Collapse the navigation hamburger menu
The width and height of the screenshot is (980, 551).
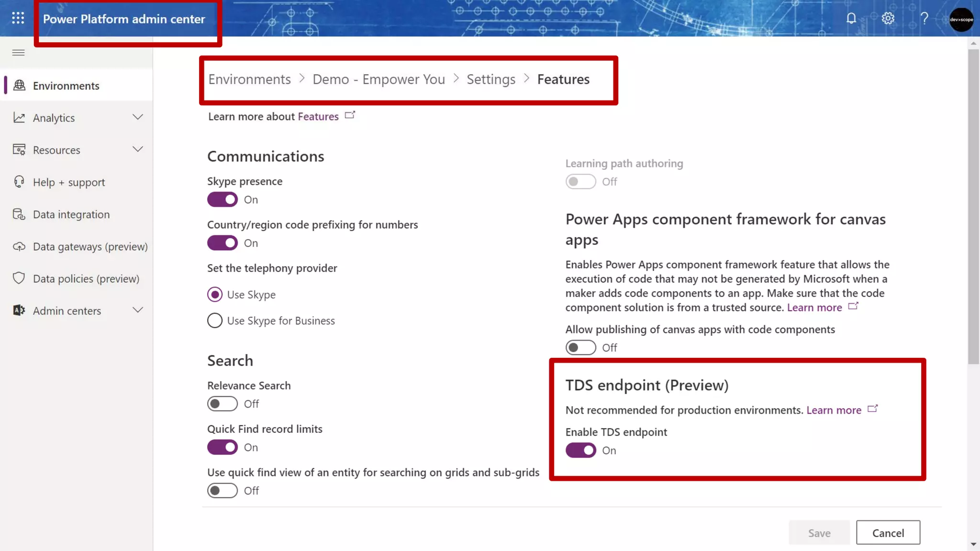pos(18,53)
